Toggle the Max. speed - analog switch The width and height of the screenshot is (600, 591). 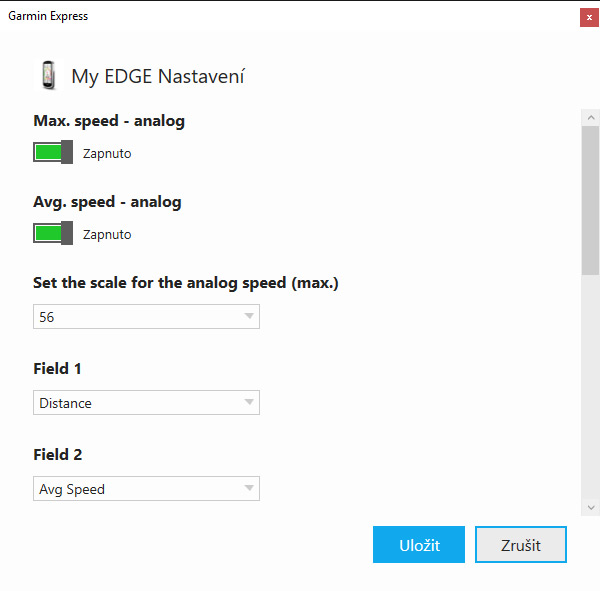coord(53,152)
